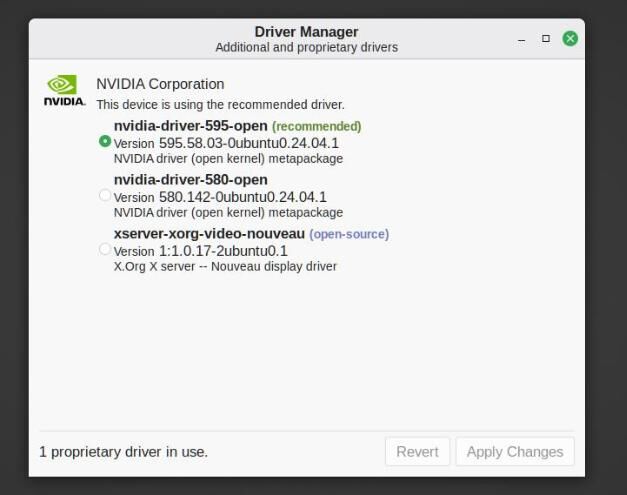
Task: Click the (open-source) label
Action: (x=349, y=234)
